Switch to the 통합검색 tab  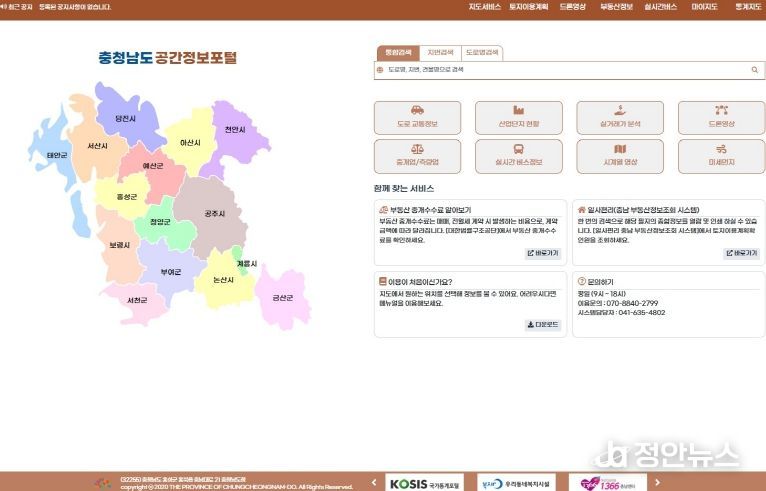pos(398,53)
